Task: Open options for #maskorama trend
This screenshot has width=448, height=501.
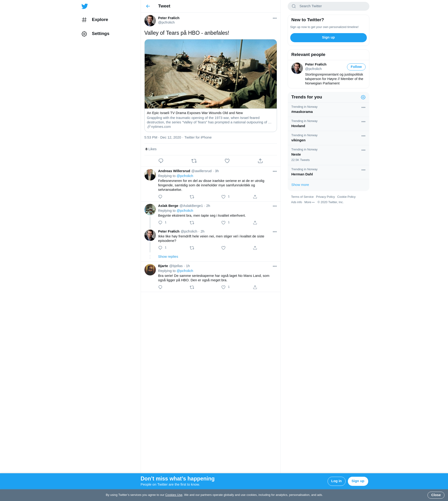Action: click(x=363, y=108)
